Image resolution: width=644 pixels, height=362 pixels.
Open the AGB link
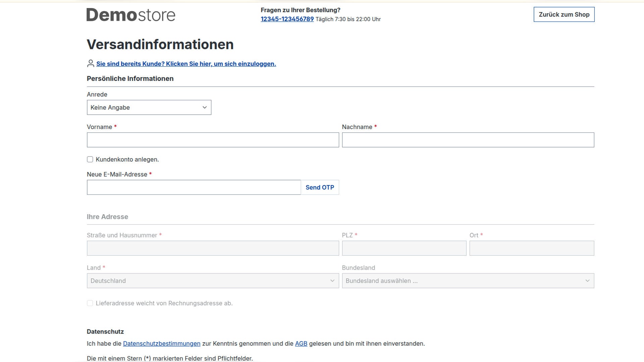[301, 344]
